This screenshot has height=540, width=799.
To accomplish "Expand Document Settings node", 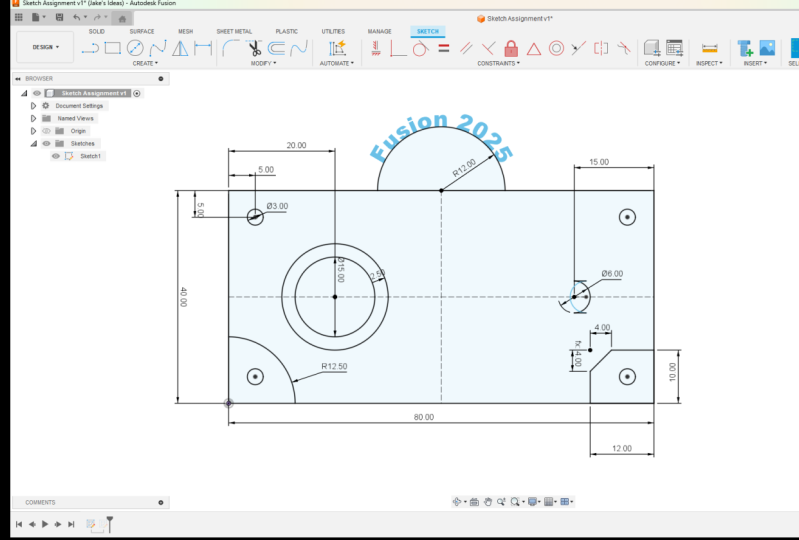I will 33,106.
